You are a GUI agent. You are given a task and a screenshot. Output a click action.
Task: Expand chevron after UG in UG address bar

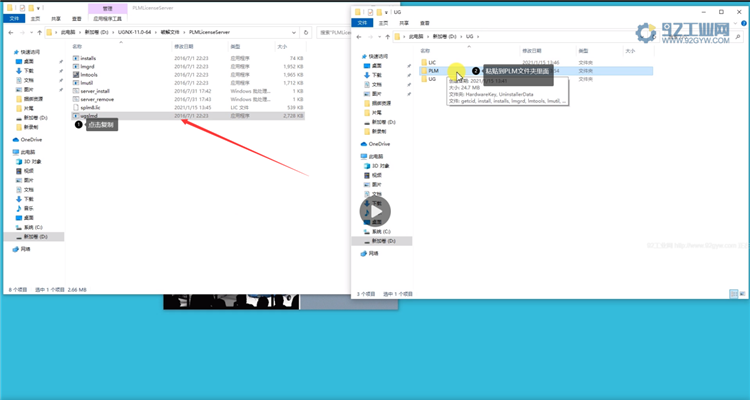click(x=477, y=37)
